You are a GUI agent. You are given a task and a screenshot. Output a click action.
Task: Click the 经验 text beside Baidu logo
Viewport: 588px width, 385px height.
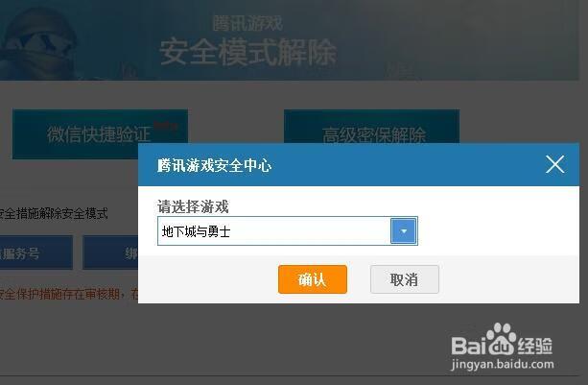pyautogui.click(x=535, y=346)
